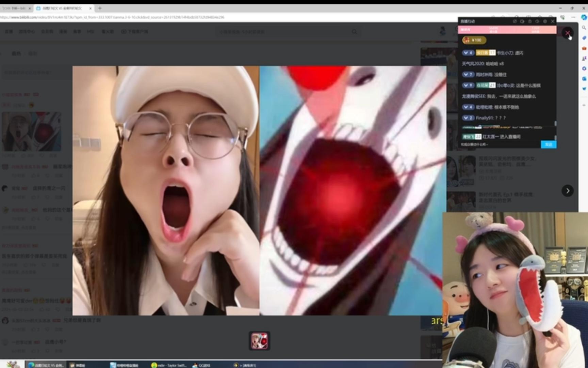The image size is (588, 368).
Task: Click the fourth icon in chat panel header
Action: pyautogui.click(x=537, y=21)
